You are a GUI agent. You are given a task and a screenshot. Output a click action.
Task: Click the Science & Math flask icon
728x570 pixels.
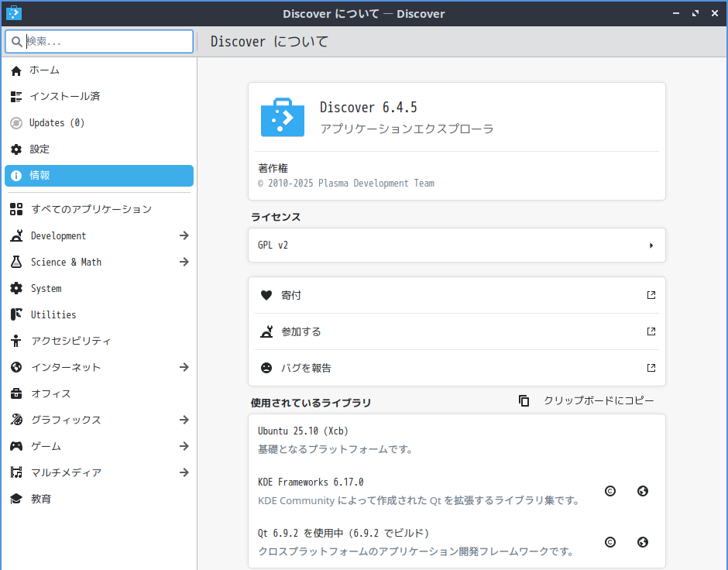pyautogui.click(x=16, y=262)
